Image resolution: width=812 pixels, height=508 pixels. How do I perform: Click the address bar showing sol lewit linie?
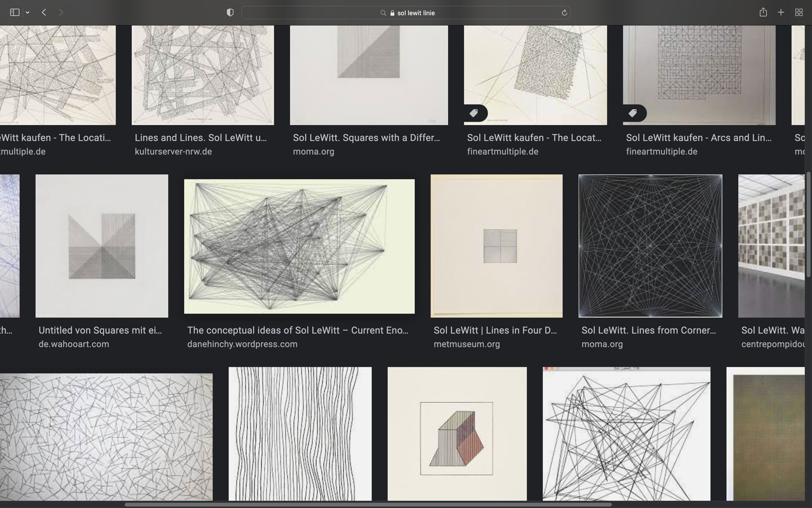(x=406, y=13)
